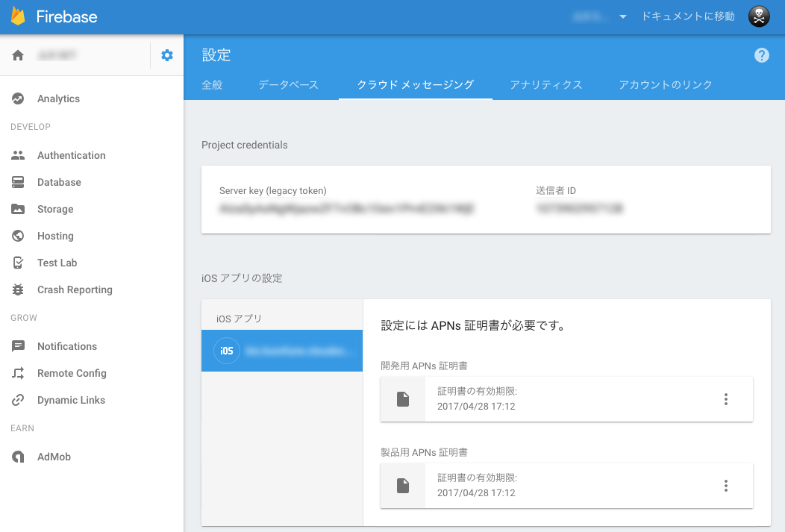Click the Firebase title text

click(66, 16)
